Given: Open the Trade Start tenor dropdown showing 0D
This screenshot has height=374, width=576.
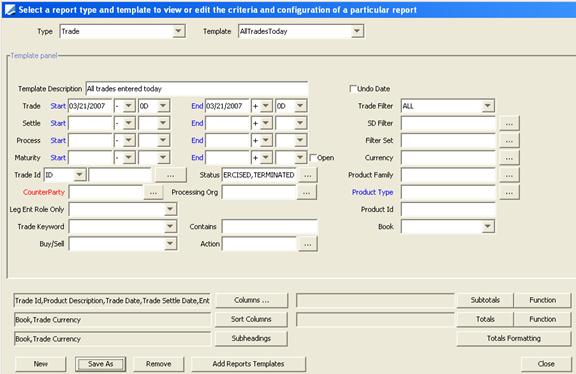Looking at the screenshot, I should tap(163, 106).
